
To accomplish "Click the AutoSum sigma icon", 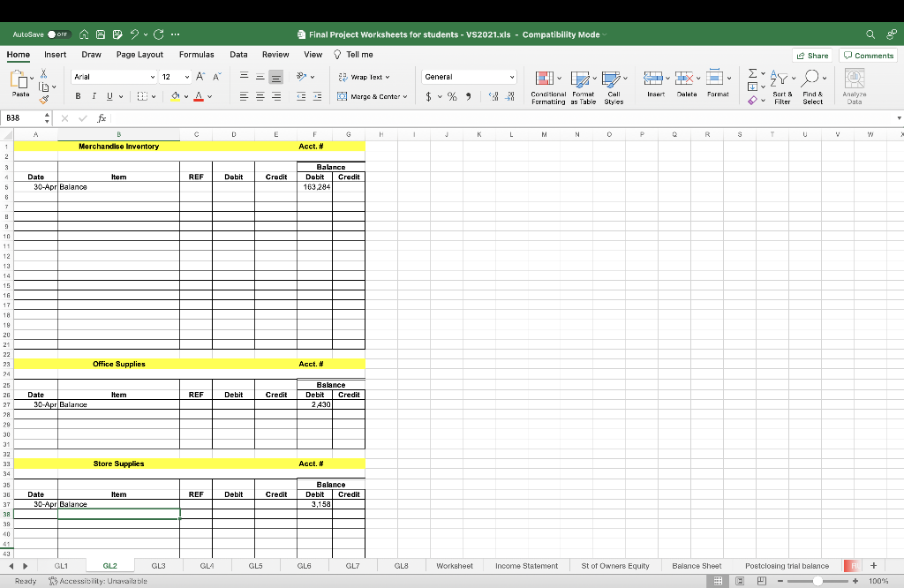I will point(753,73).
